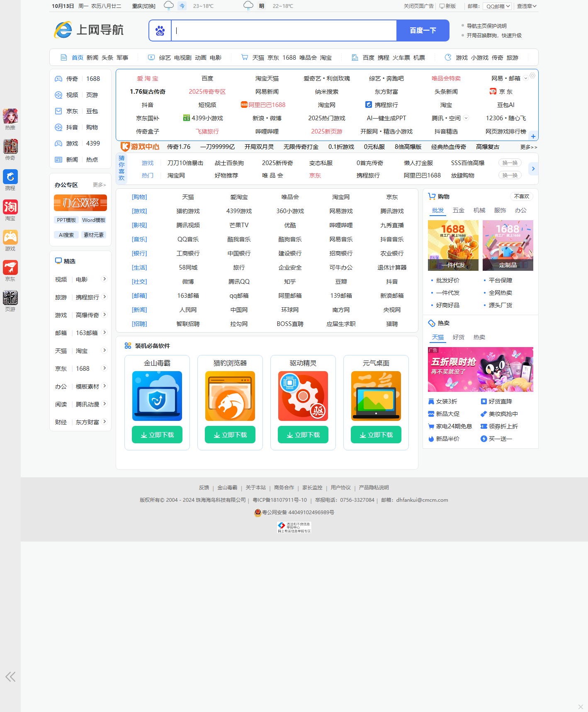Image resolution: width=588 pixels, height=712 pixels.
Task: Open the 1688 一件代发 thumbnail
Action: click(453, 245)
